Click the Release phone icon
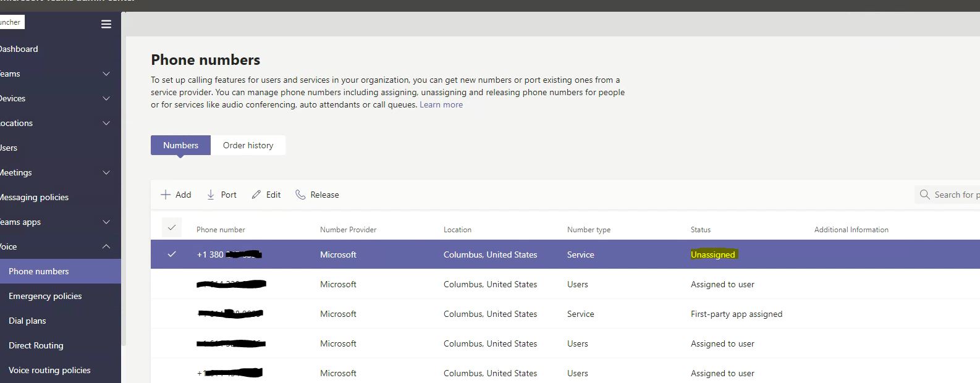Screen dimensions: 980x383 [x=300, y=195]
